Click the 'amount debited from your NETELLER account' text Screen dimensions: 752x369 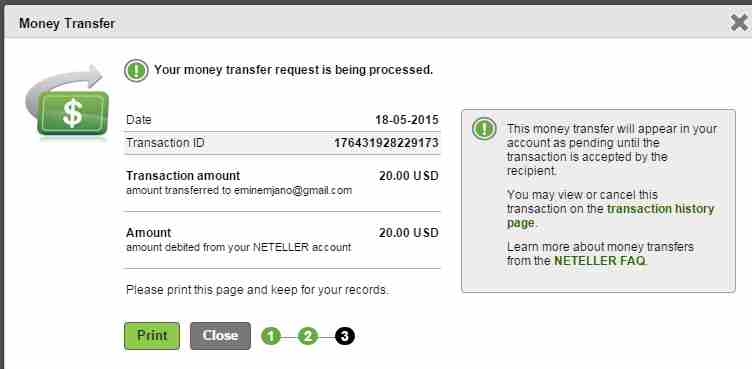pyautogui.click(x=238, y=248)
